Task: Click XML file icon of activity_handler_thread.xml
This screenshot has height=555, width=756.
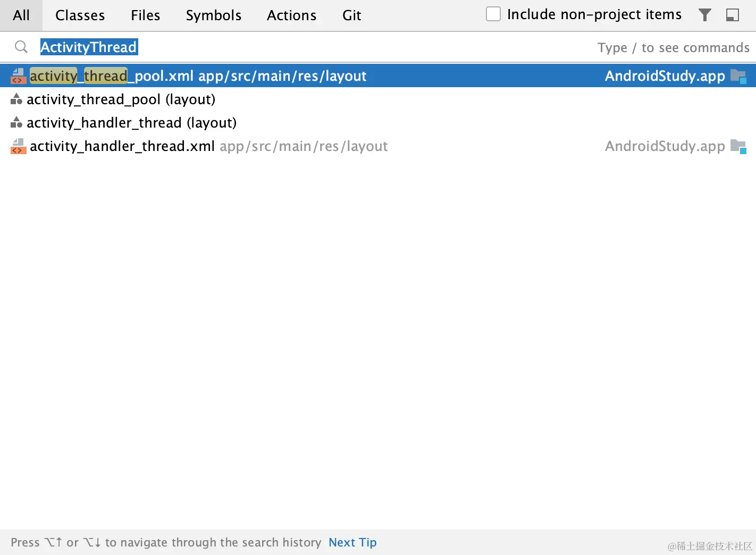Action: (x=18, y=146)
